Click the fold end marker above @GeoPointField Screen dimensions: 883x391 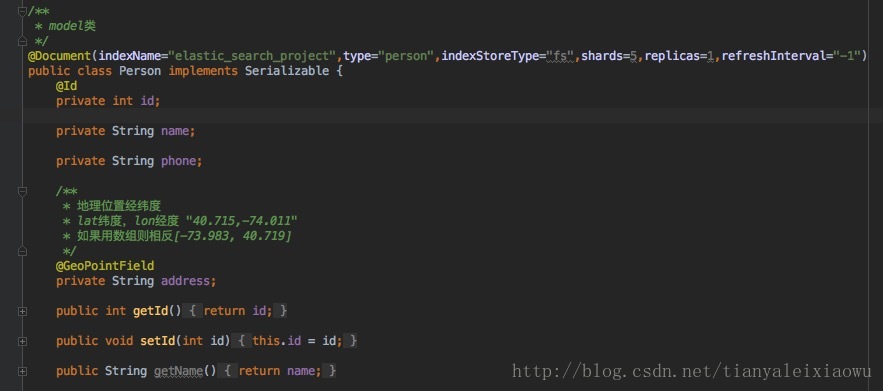point(22,251)
